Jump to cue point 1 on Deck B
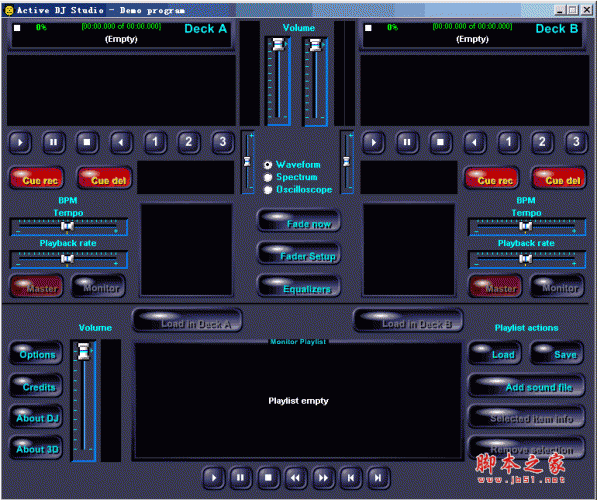Viewport: 597px width, 500px height. point(508,142)
